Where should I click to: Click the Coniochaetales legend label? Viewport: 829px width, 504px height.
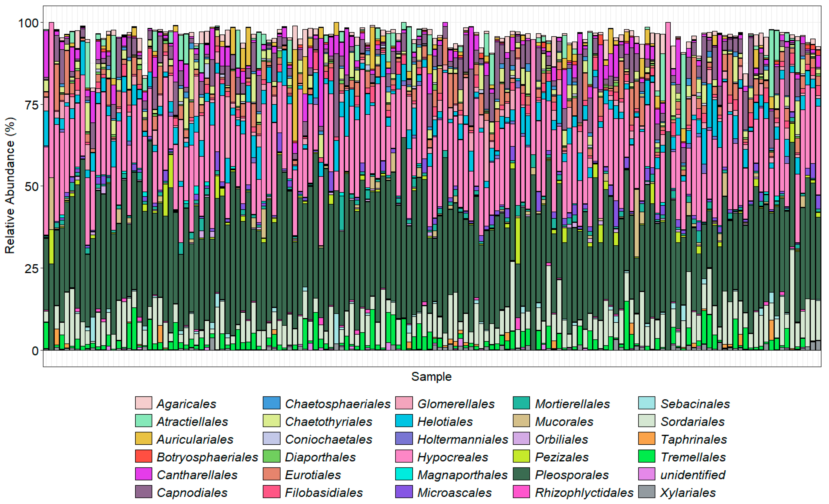[329, 439]
